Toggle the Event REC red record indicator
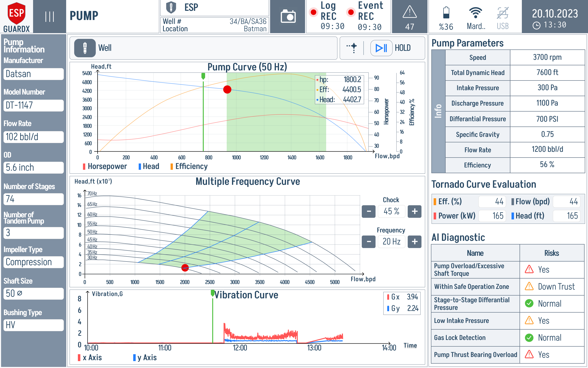The image size is (588, 368). tap(351, 12)
